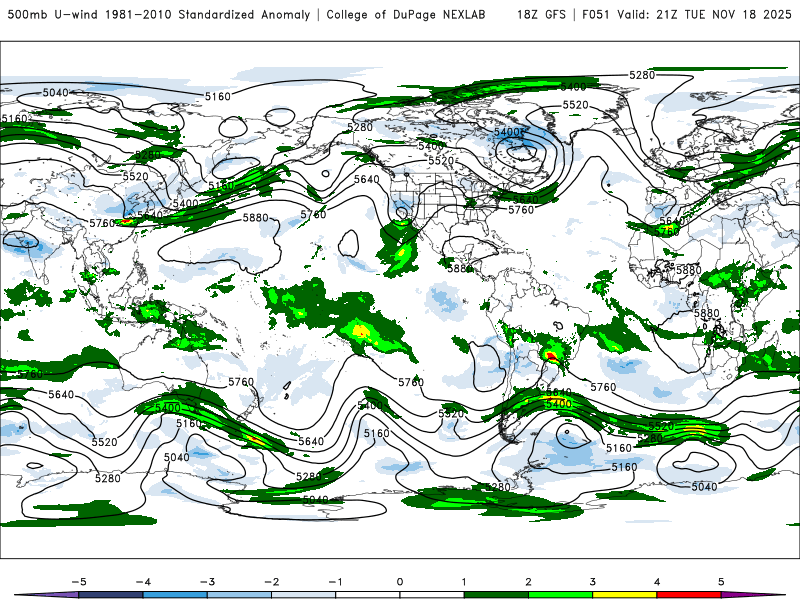Click the blue -4 to -3 colorbar segment
Image resolution: width=800 pixels, height=600 pixels.
[175, 595]
